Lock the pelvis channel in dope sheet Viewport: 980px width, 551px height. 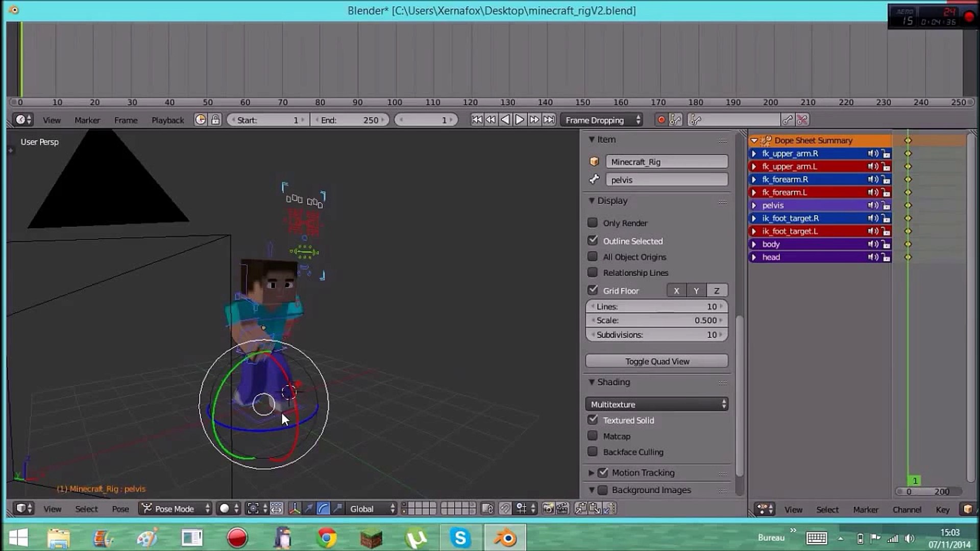point(887,205)
